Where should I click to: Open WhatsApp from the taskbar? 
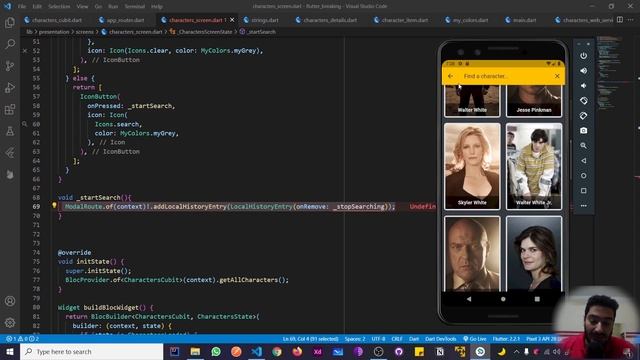216,351
